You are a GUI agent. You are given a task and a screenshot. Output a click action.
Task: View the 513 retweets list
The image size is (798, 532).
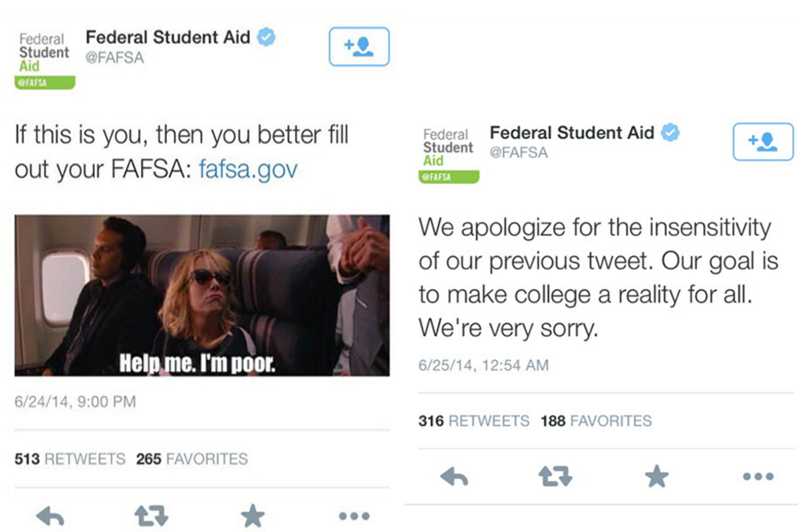[x=70, y=459]
